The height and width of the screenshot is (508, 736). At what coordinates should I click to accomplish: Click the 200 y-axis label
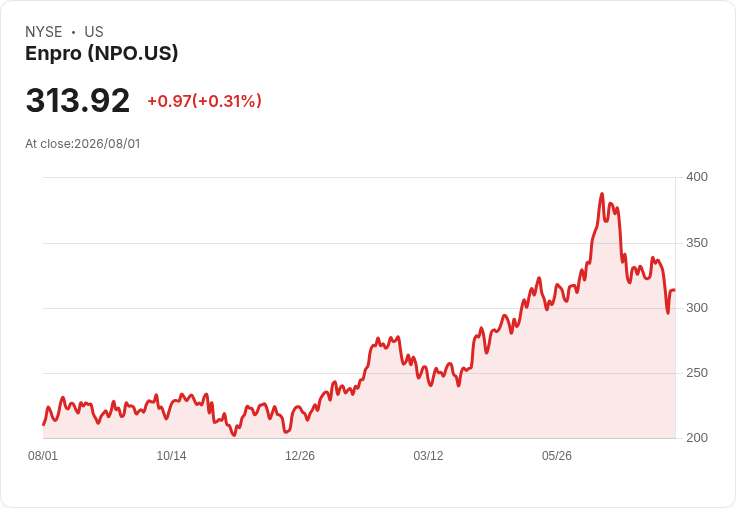(697, 438)
